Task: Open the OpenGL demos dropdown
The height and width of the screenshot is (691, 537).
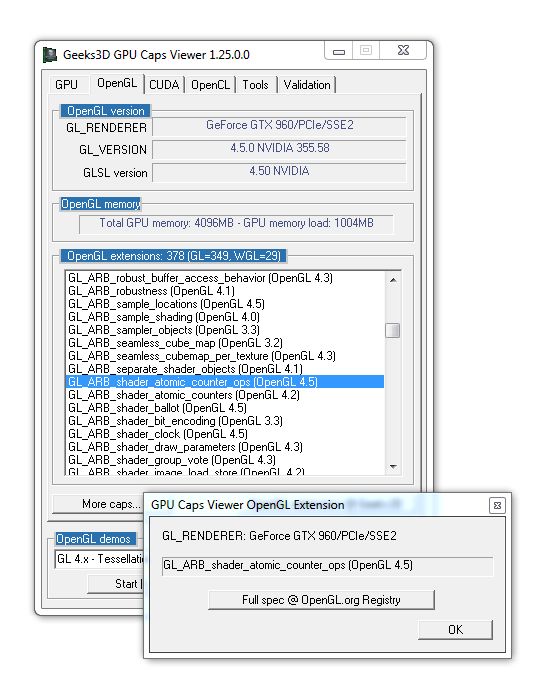Action: coord(100,559)
